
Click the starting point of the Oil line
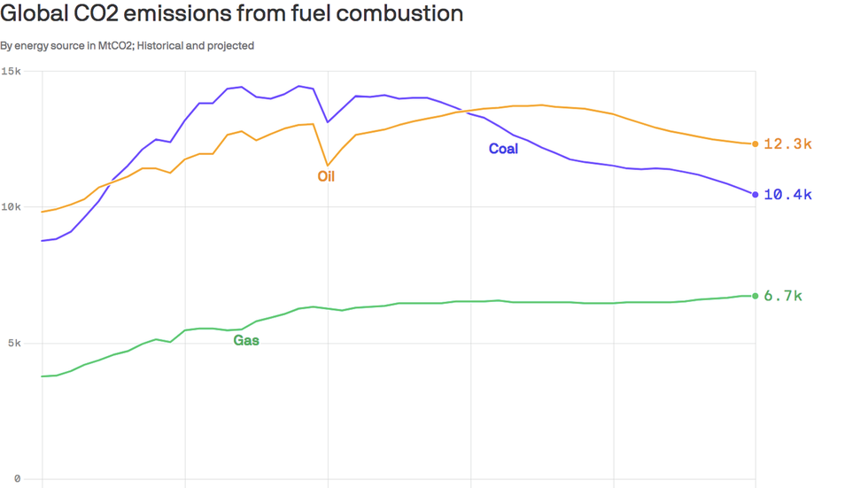point(43,212)
